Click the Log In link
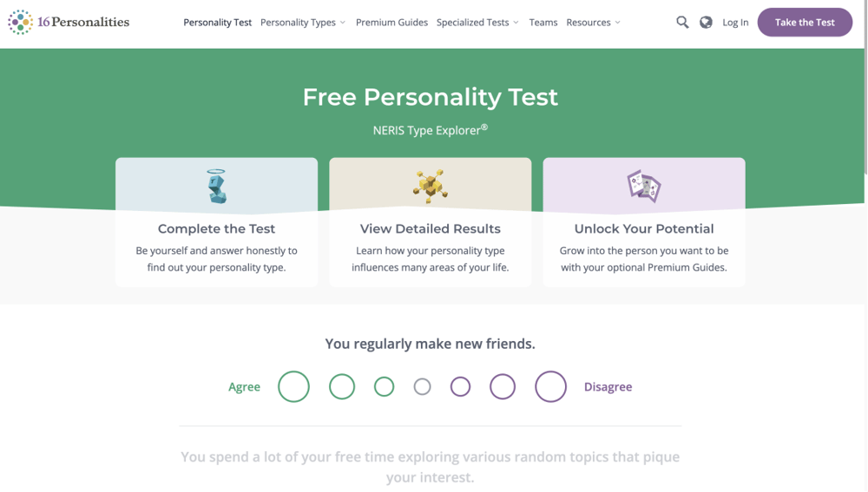 click(735, 23)
